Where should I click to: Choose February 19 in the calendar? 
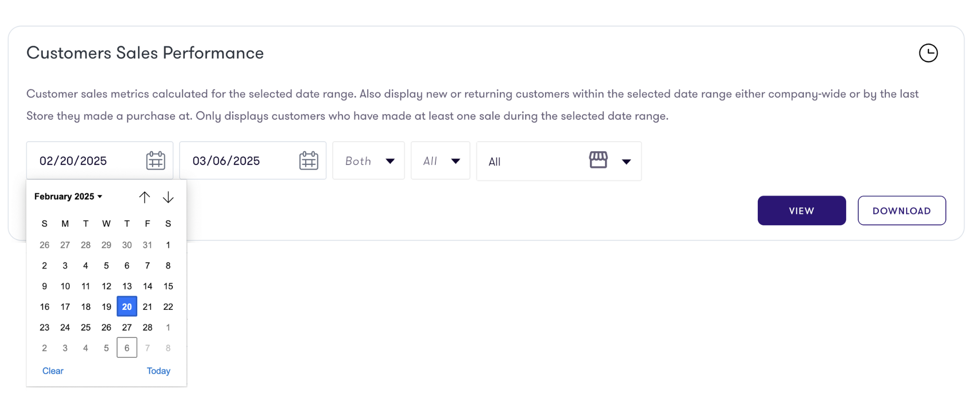[107, 307]
